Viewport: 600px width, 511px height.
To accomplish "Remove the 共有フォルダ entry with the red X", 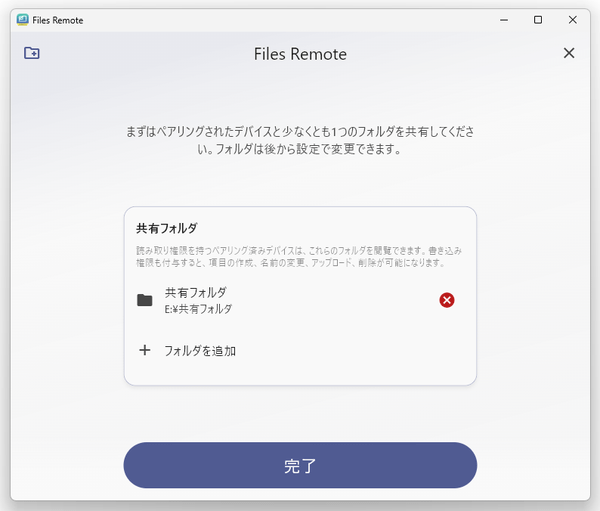I will [x=447, y=300].
